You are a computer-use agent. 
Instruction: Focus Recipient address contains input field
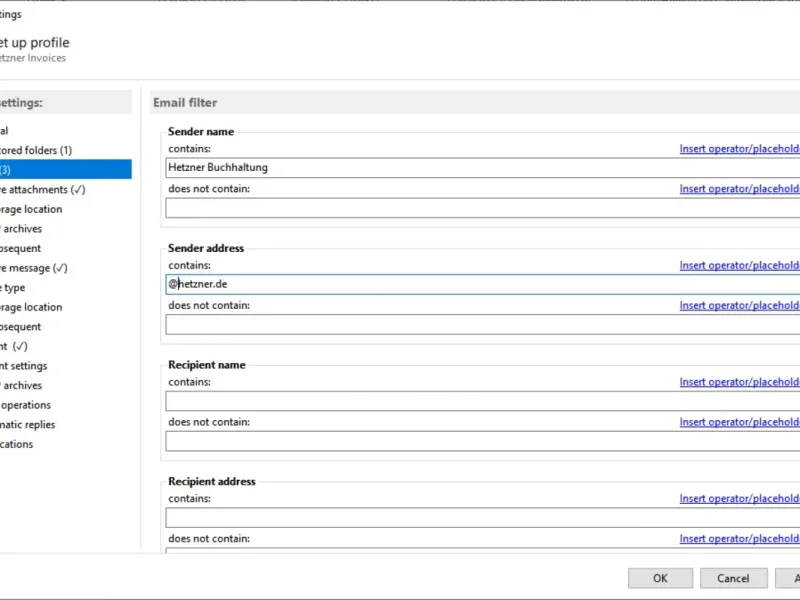[480, 518]
